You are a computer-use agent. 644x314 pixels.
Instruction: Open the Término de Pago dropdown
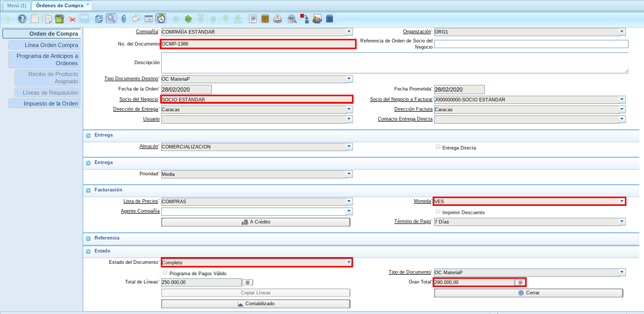[622, 222]
